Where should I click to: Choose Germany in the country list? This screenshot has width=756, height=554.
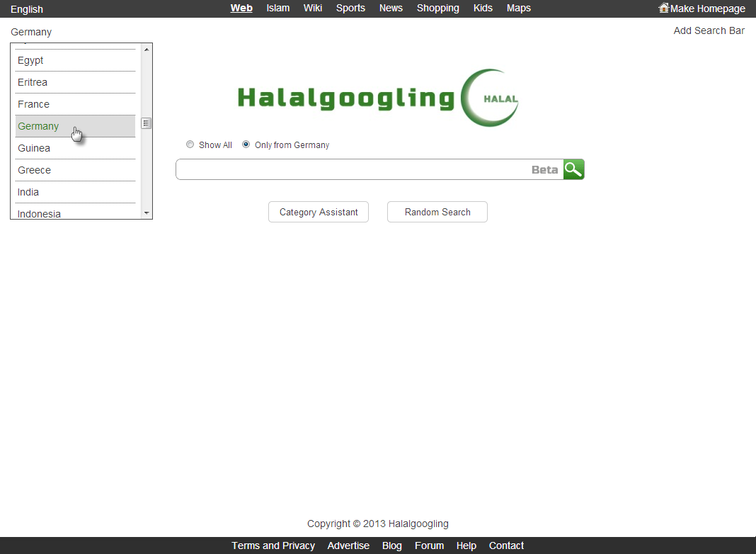(75, 126)
